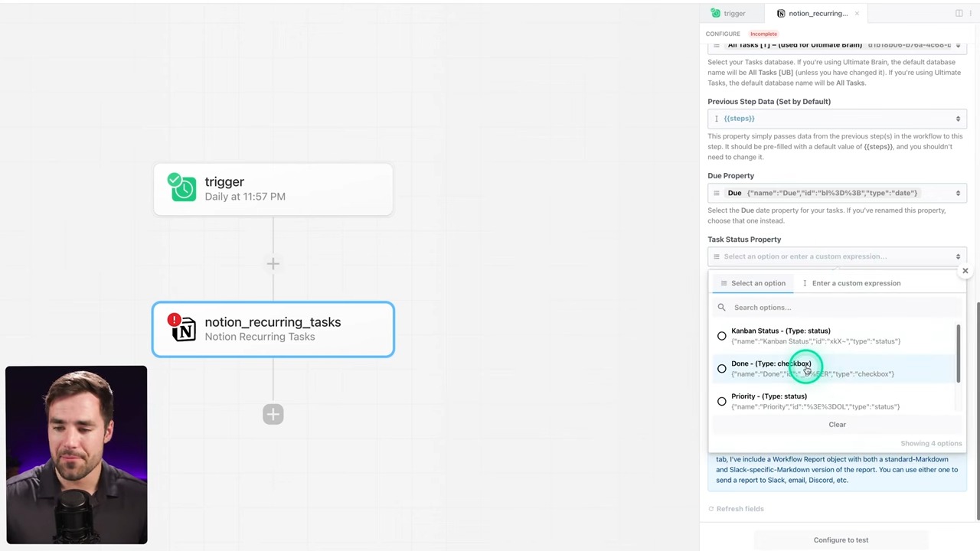Click the Clear button in options list
980x551 pixels.
coord(837,425)
